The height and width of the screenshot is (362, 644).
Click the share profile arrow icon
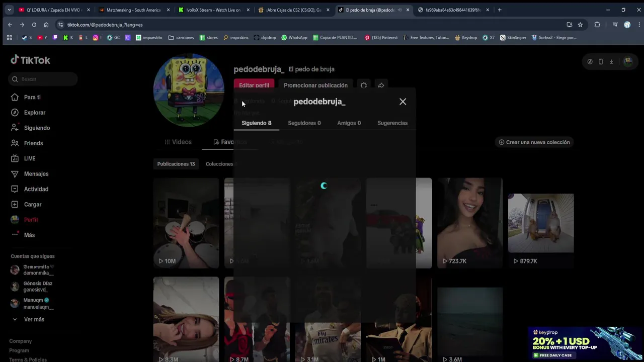point(381,85)
